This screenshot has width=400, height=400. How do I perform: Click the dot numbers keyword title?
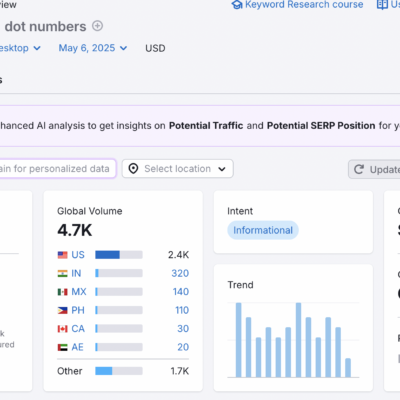pyautogui.click(x=45, y=27)
